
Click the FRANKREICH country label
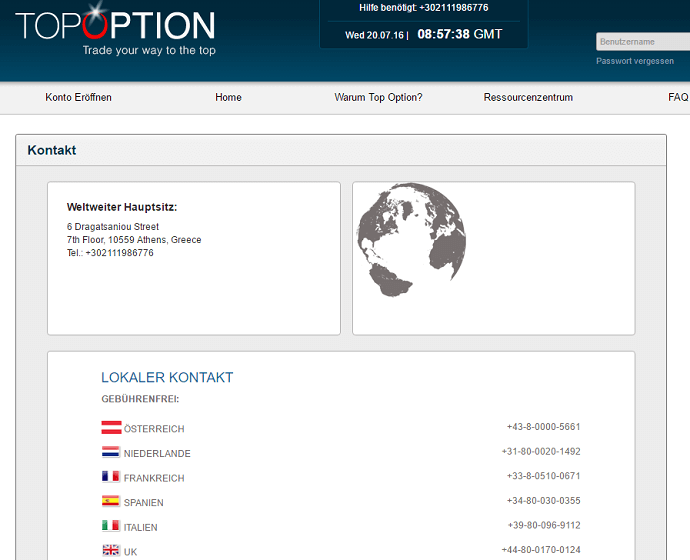154,478
